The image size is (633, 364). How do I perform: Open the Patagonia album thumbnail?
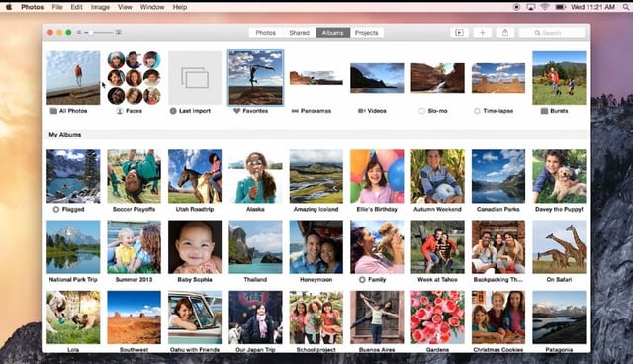click(x=559, y=318)
